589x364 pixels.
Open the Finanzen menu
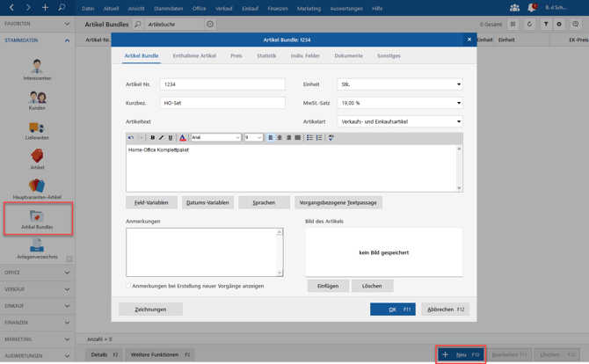pos(278,8)
